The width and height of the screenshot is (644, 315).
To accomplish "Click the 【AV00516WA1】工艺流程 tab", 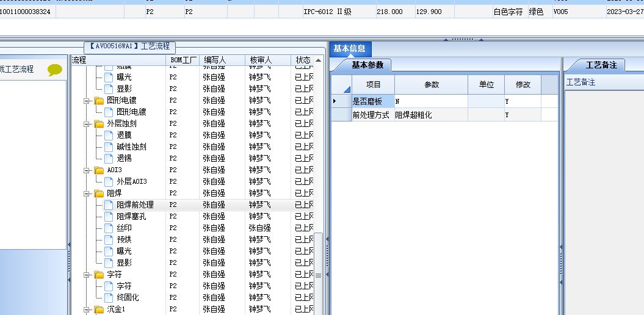I will pyautogui.click(x=130, y=46).
